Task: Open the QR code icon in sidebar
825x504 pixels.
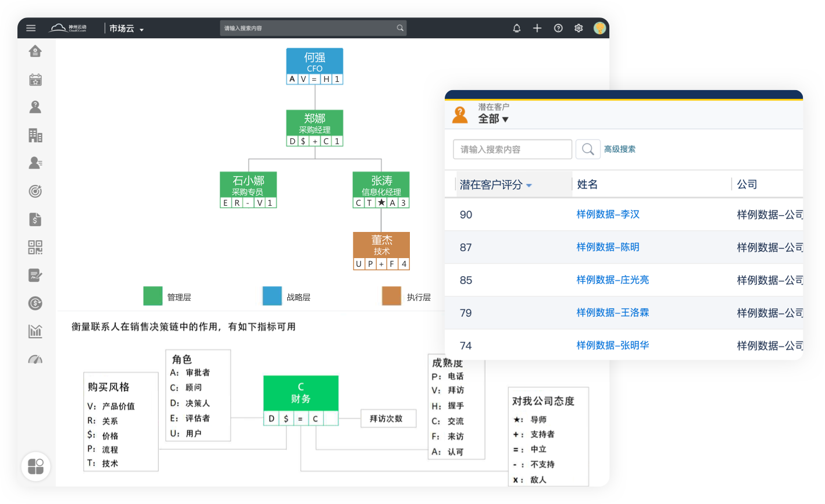Action: 35,247
